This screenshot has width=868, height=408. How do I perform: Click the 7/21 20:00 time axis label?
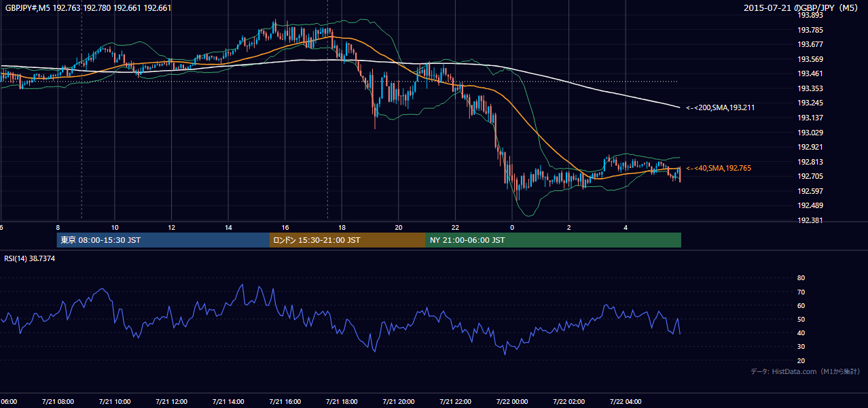[x=399, y=402]
